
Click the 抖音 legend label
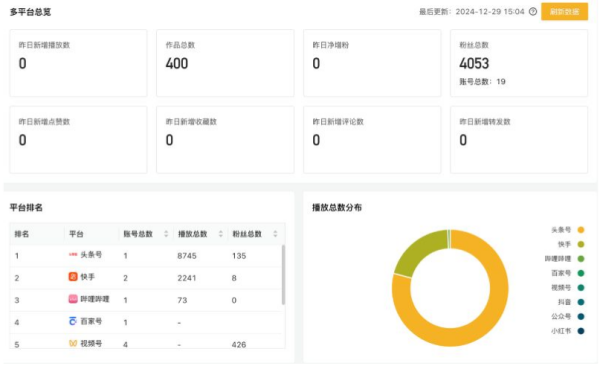[564, 302]
